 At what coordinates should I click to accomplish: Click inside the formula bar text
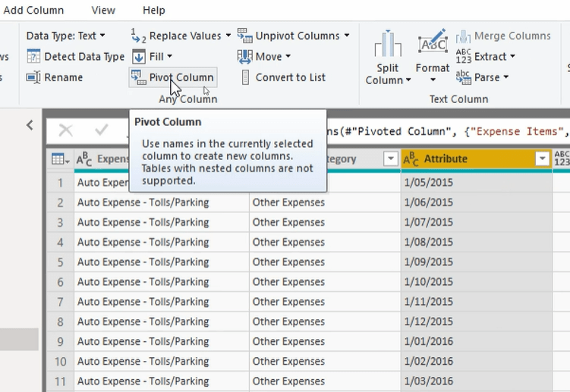[447, 131]
